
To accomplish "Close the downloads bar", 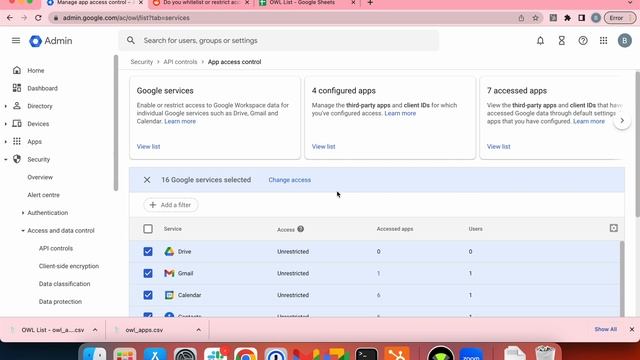I will (632, 329).
